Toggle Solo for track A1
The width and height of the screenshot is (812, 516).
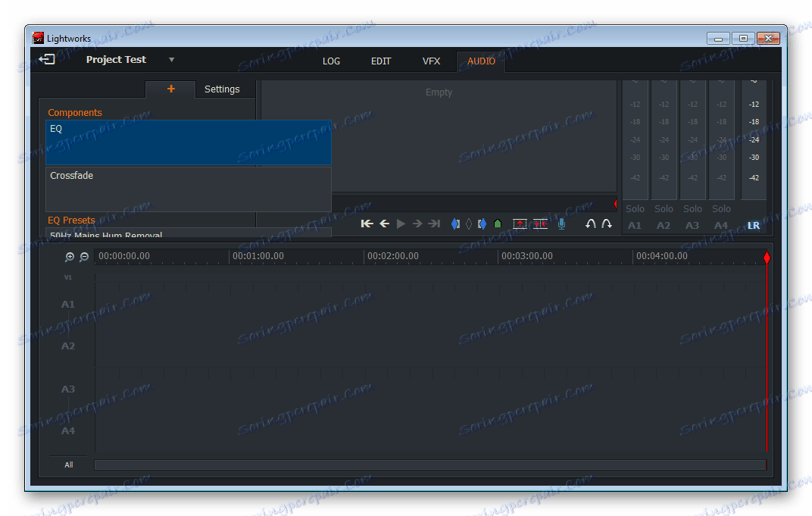(635, 209)
